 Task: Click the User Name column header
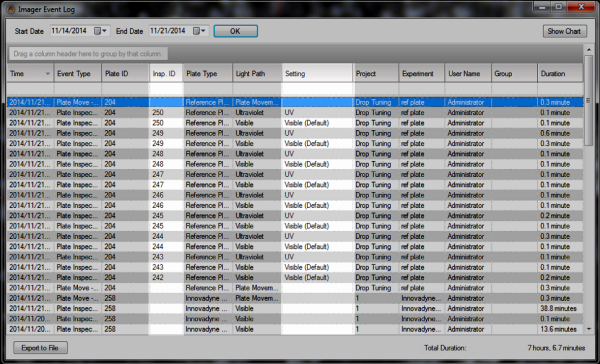point(468,73)
